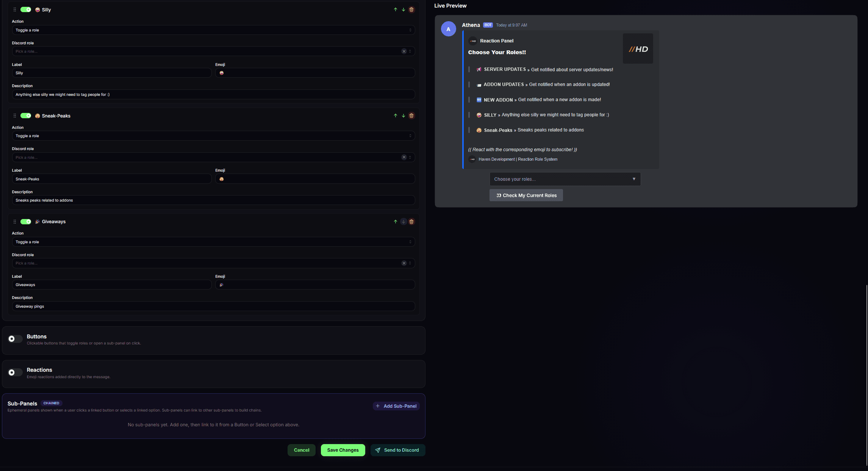Clear the Giveaways Discord role selection
This screenshot has height=471, width=868.
pos(404,263)
